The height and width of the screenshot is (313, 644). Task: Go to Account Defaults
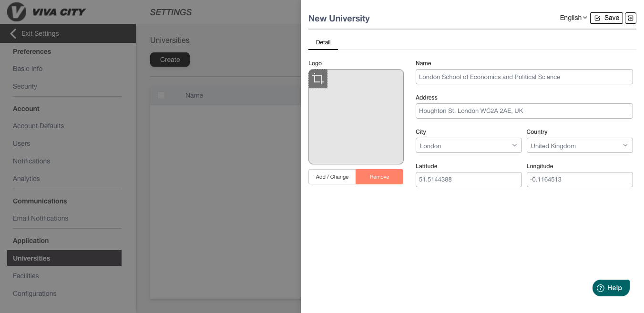(x=38, y=126)
